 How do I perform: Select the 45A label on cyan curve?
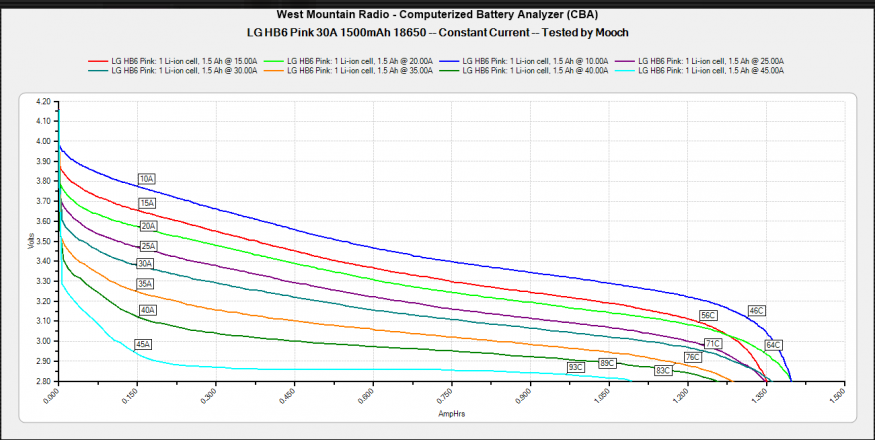[x=143, y=344]
